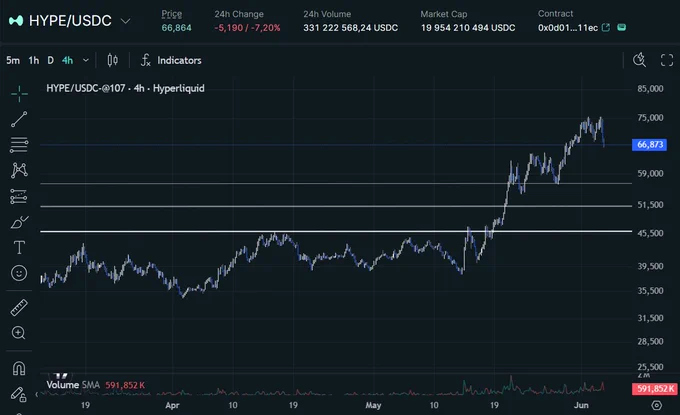Open the contract explorer external link
The height and width of the screenshot is (415, 680).
tap(606, 27)
